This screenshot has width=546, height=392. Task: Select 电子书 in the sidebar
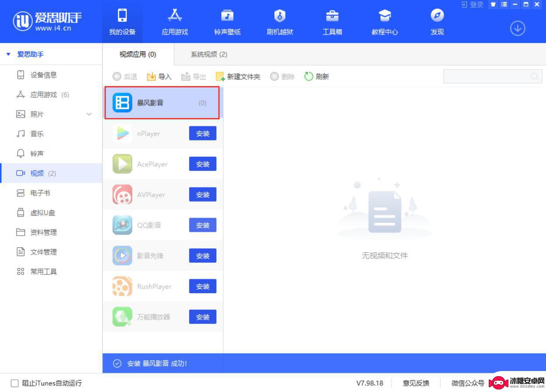point(51,193)
